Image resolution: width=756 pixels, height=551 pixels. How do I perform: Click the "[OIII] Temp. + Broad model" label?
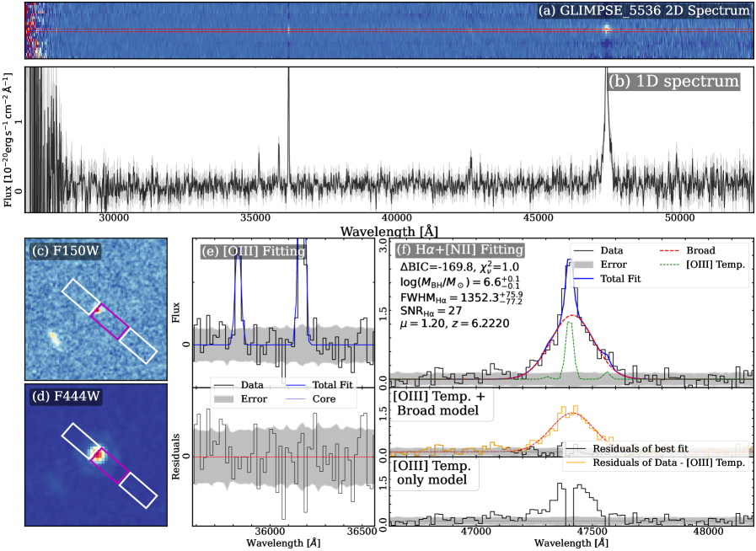click(x=441, y=404)
